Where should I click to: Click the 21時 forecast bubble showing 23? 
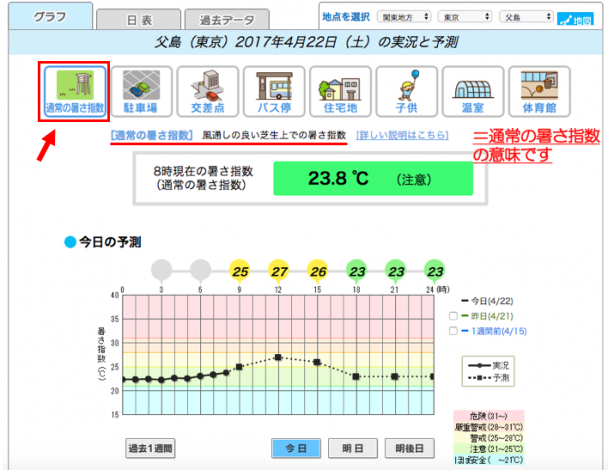(x=396, y=271)
